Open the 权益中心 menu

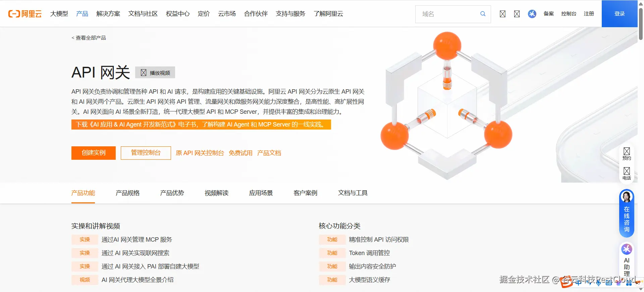(x=178, y=14)
